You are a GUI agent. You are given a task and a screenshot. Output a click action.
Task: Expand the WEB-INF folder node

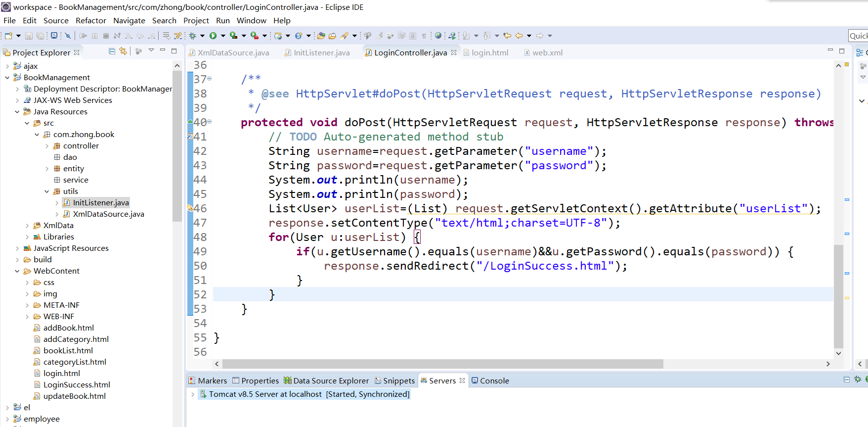coord(27,317)
